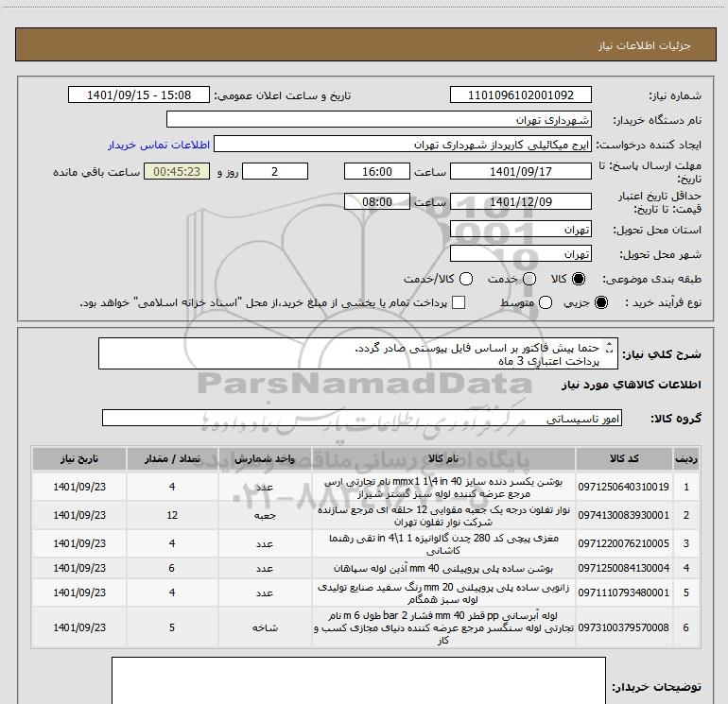The image size is (728, 704).
Task: Click the تاریخ نیاز column header
Action: click(78, 459)
